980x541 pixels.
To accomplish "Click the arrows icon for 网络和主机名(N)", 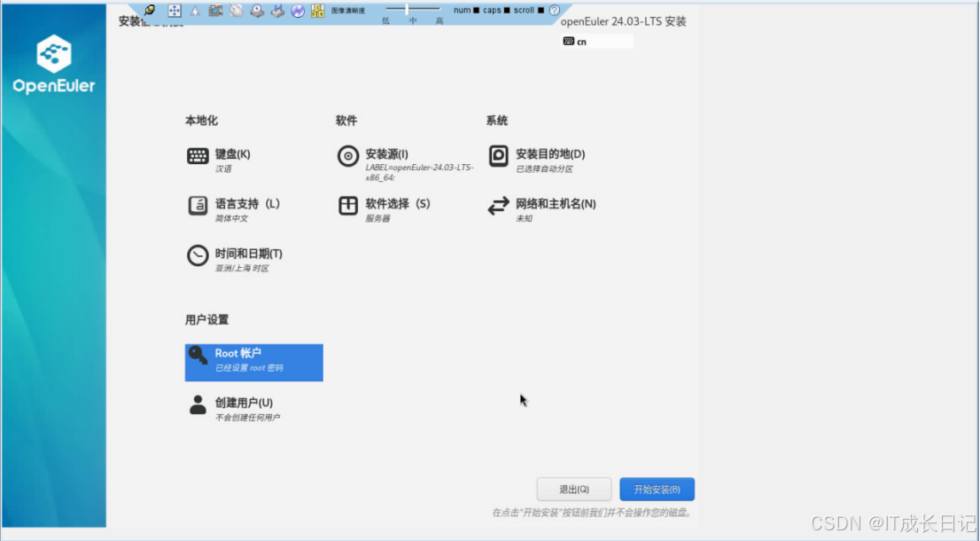I will tap(498, 206).
